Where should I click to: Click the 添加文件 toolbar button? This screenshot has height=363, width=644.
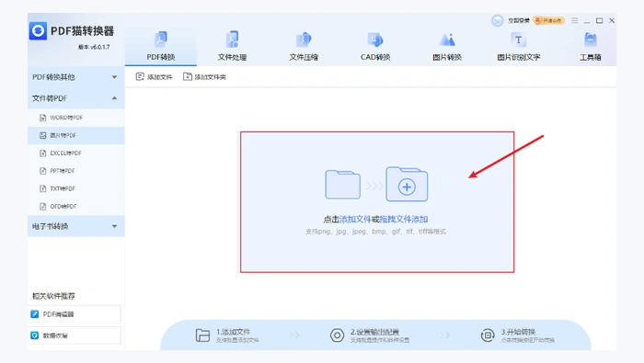coord(155,77)
